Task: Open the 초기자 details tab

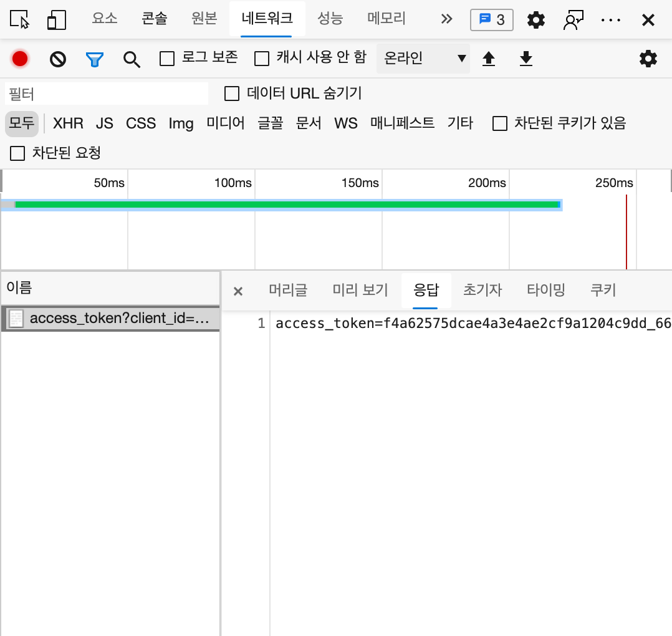Action: tap(482, 290)
